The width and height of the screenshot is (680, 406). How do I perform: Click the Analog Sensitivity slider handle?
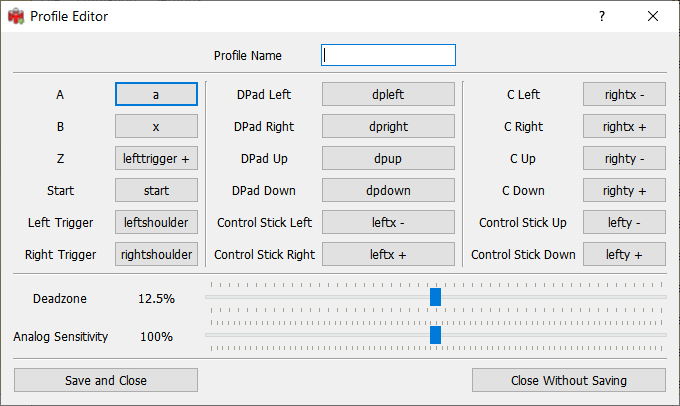tap(435, 335)
